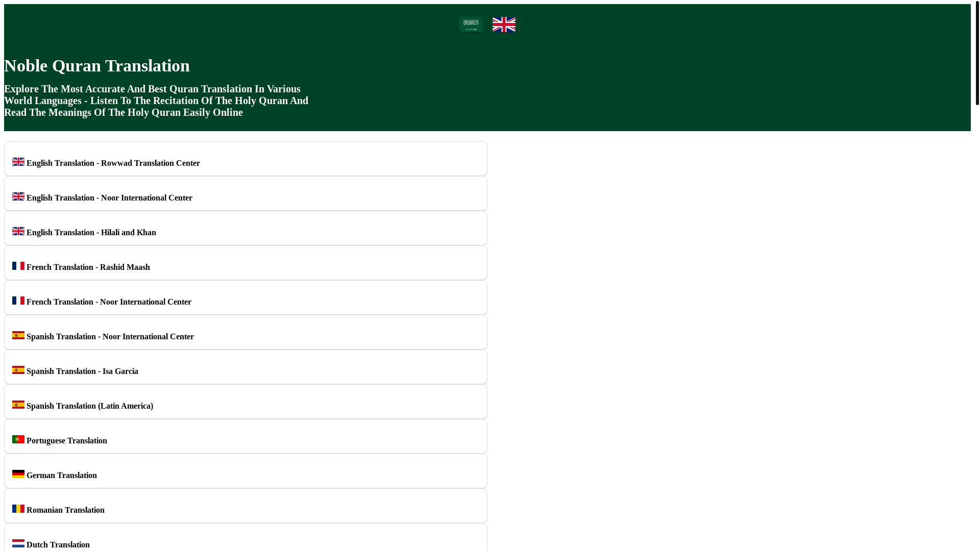Switch site language using UK flag
The height and width of the screenshot is (551, 980).
tap(504, 24)
